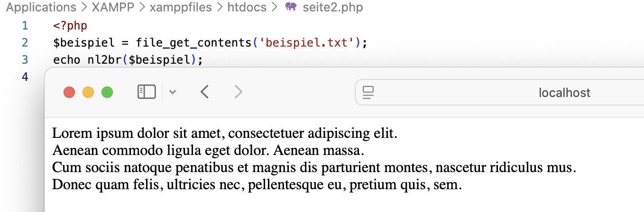Go forward with the right arrow

point(239,92)
